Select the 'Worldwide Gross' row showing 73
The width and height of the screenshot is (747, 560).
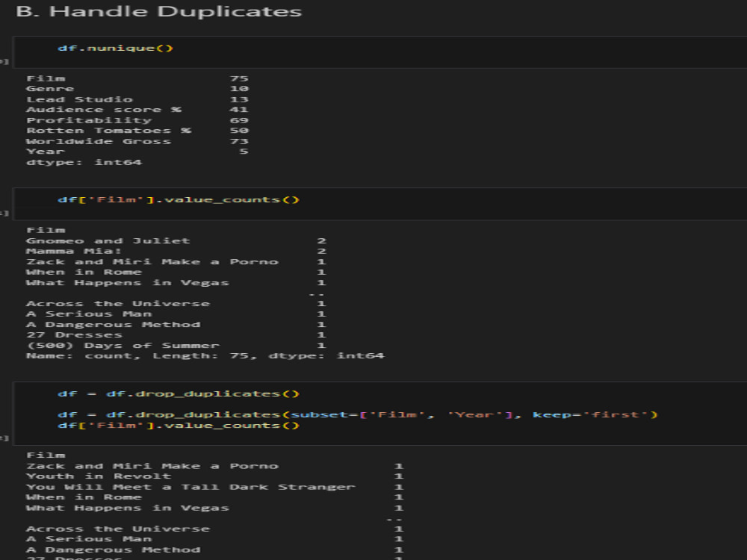click(x=137, y=141)
